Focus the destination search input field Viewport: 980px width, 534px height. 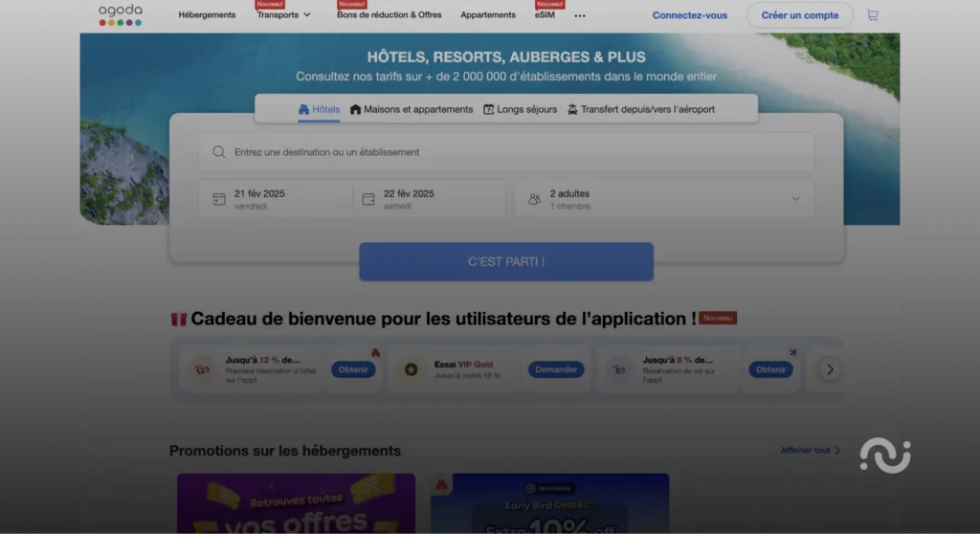(x=506, y=152)
